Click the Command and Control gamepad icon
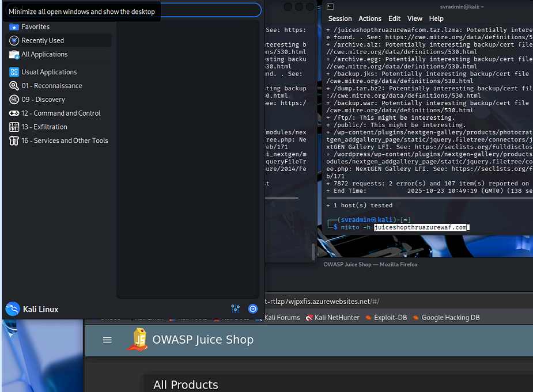This screenshot has width=533, height=392. pyautogui.click(x=14, y=113)
